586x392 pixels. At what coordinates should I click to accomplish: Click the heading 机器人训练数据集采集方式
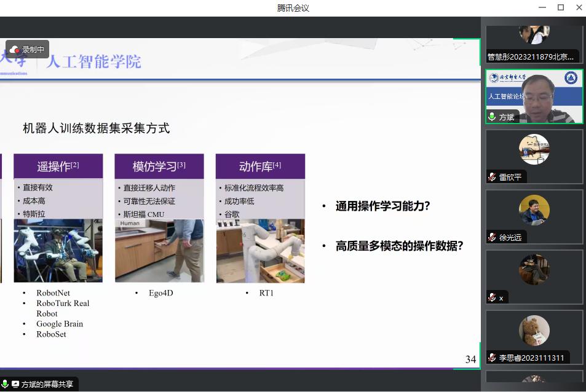(x=97, y=128)
